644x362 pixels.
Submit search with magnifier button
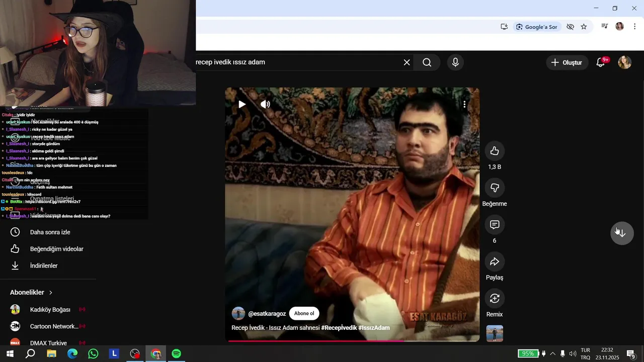(427, 62)
